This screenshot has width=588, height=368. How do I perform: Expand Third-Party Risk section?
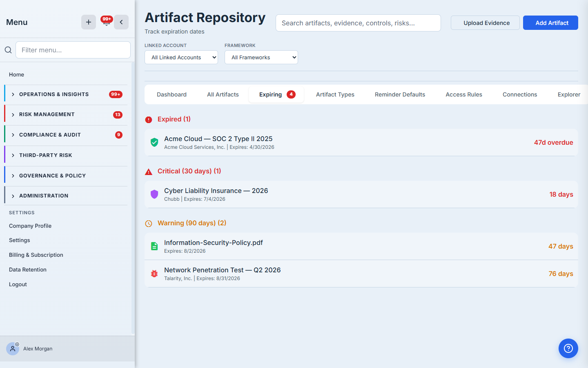pyautogui.click(x=66, y=155)
